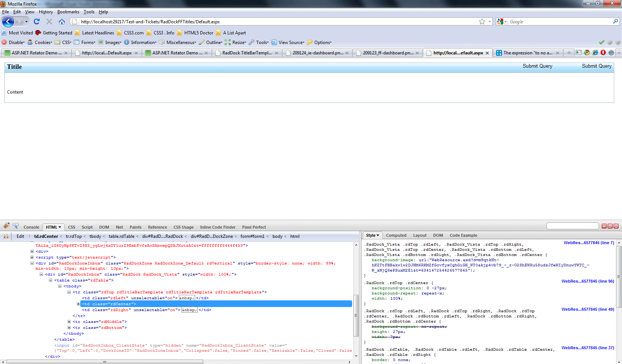
Task: Open the Bookmarks menu
Action: (x=68, y=12)
